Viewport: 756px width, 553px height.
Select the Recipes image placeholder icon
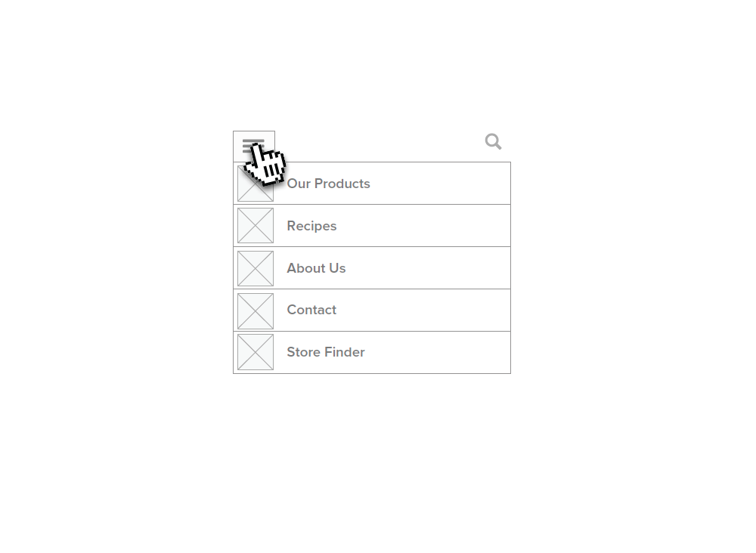coord(256,225)
